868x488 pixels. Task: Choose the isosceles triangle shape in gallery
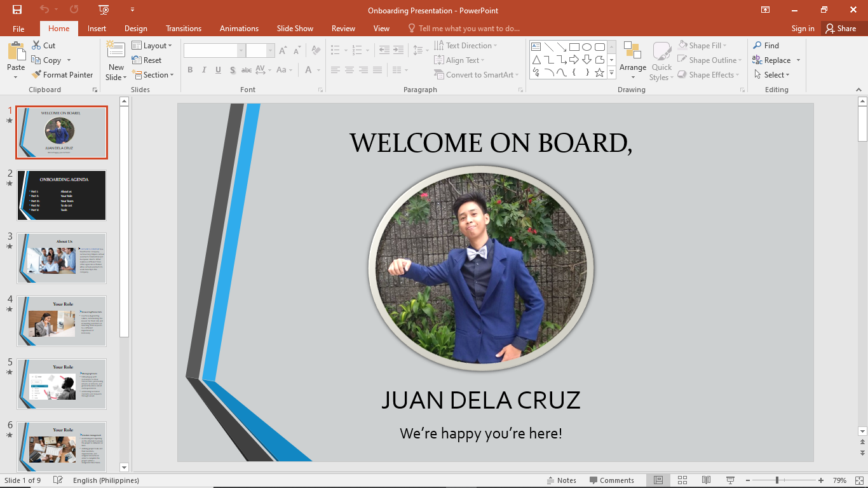pos(536,60)
